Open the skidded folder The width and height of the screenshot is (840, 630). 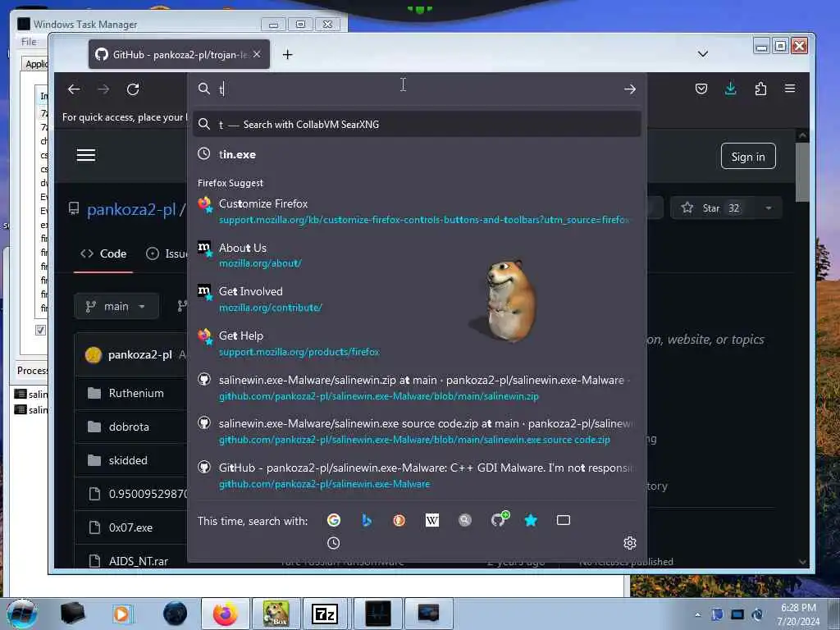tap(127, 460)
